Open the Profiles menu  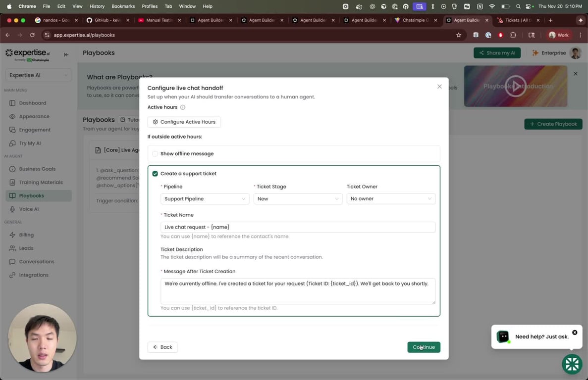[150, 6]
